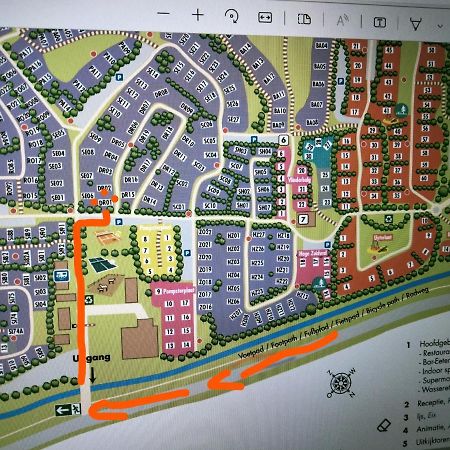Screen dimensions: 450x450
Task: Zoom in with the plus button
Action: click(x=198, y=15)
